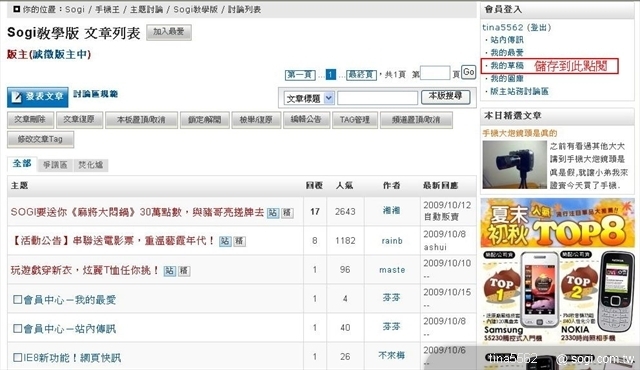This screenshot has width=640, height=370.
Task: Switch to the 爭議區 tab
Action: click(55, 165)
